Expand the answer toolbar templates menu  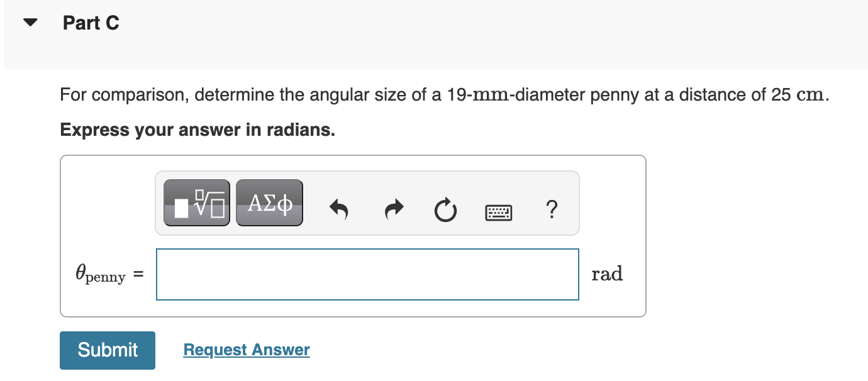click(196, 202)
